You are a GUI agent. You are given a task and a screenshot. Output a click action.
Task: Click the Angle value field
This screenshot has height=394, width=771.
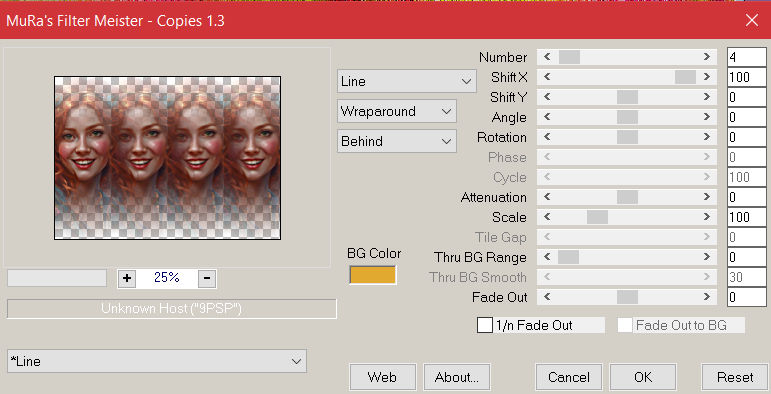(x=747, y=117)
